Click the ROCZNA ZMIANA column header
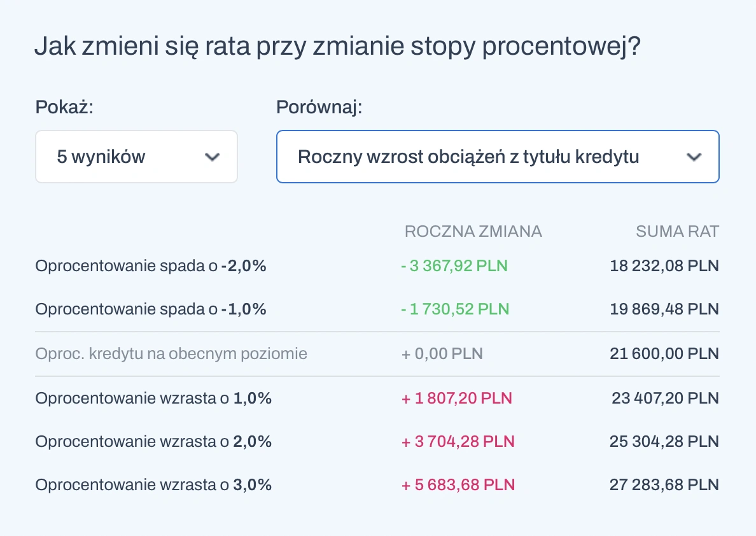 tap(473, 231)
